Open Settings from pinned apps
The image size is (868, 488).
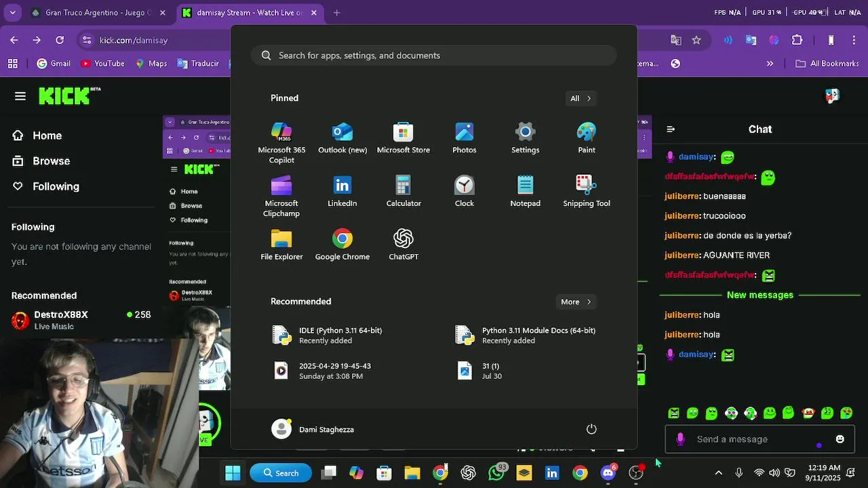pyautogui.click(x=526, y=138)
